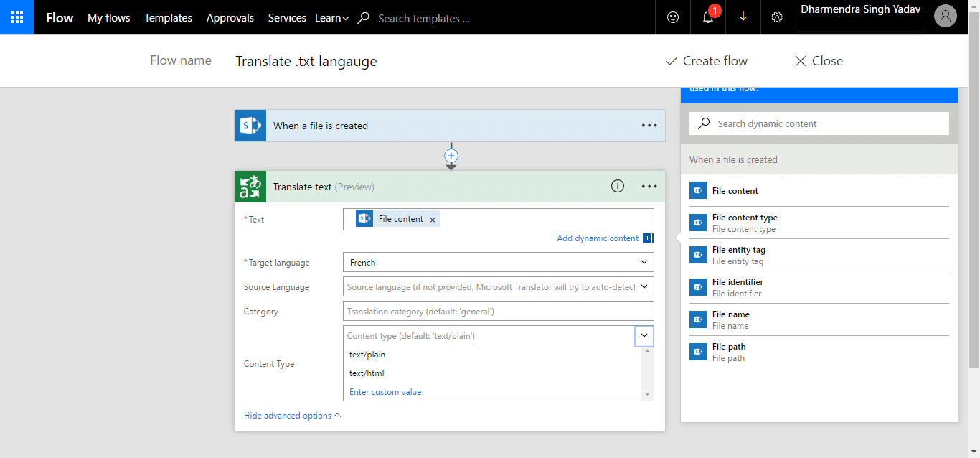The height and width of the screenshot is (458, 980).
Task: Open info icon on Translate text card
Action: tap(618, 186)
